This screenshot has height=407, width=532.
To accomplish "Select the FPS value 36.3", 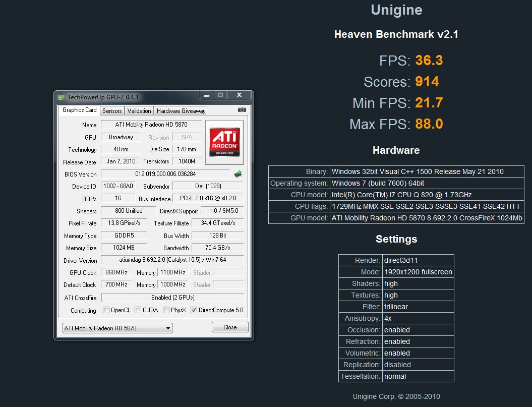I will coord(429,61).
